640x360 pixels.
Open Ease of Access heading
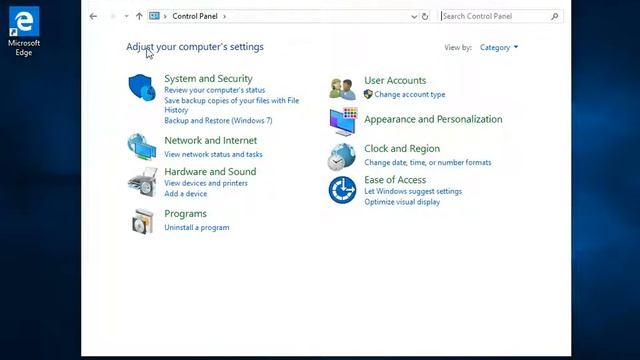pyautogui.click(x=395, y=180)
